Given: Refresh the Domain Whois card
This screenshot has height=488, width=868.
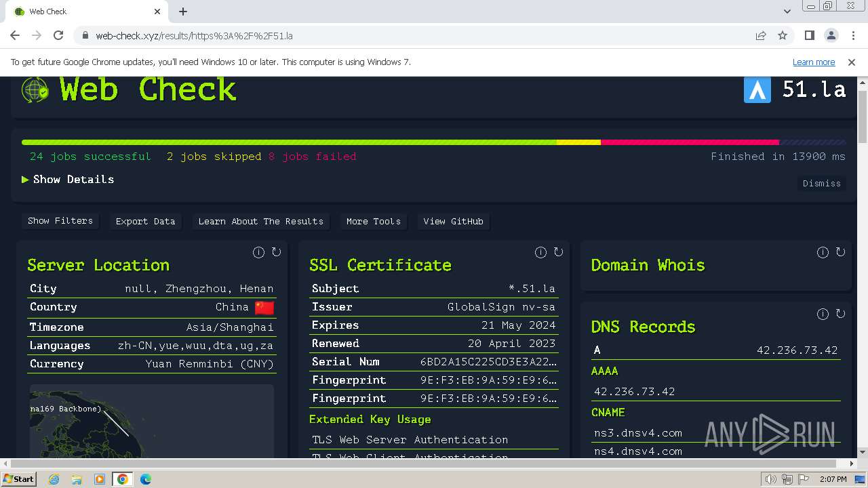Looking at the screenshot, I should tap(840, 252).
